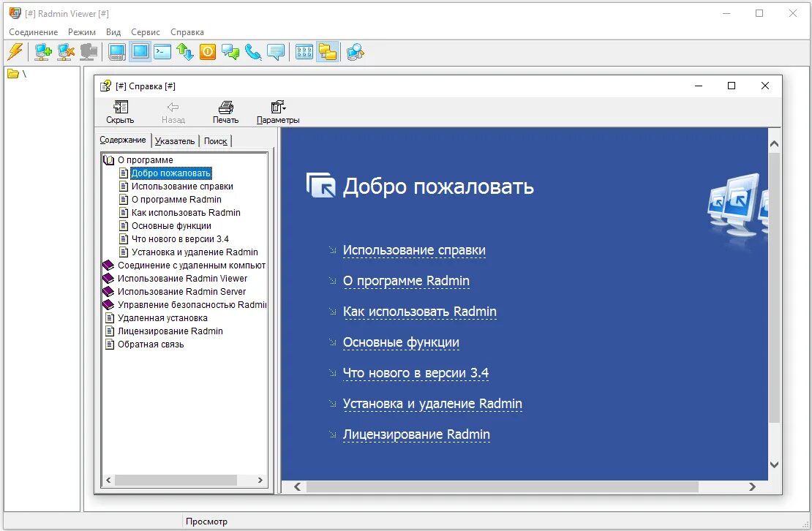Expand Управление безопасностью Radmin book
812x531 pixels.
point(108,305)
